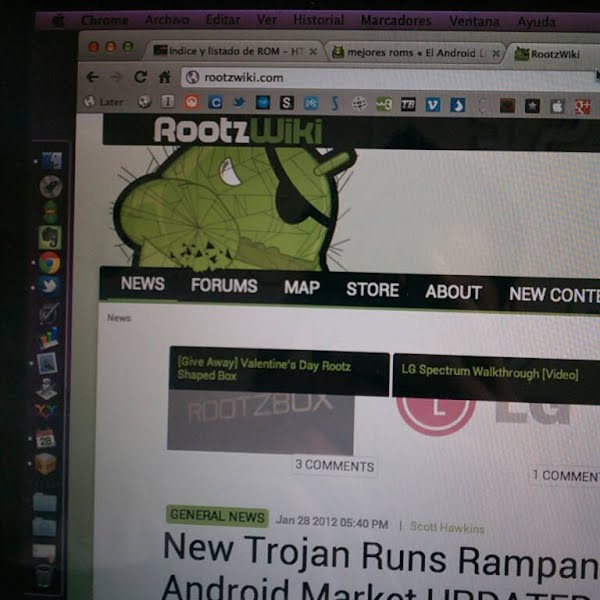Click the GENERAL NEWS category tag

coord(217,517)
